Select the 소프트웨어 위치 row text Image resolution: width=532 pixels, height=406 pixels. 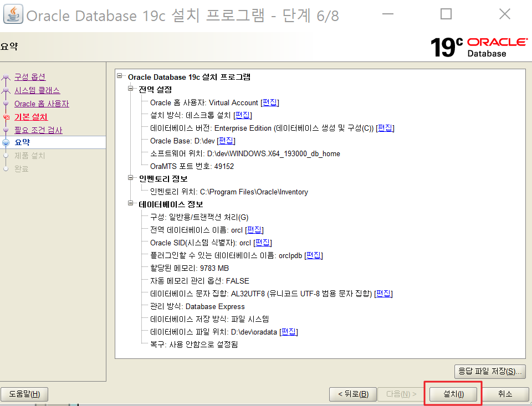245,153
